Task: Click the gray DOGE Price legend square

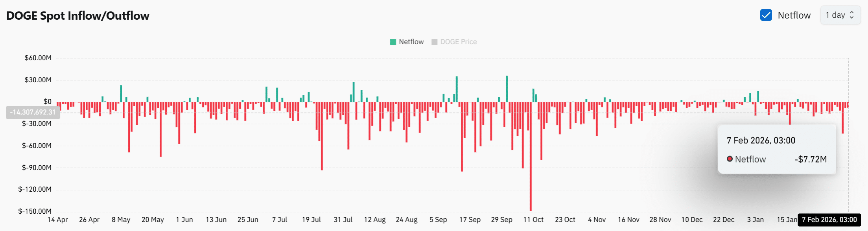Action: pos(434,41)
